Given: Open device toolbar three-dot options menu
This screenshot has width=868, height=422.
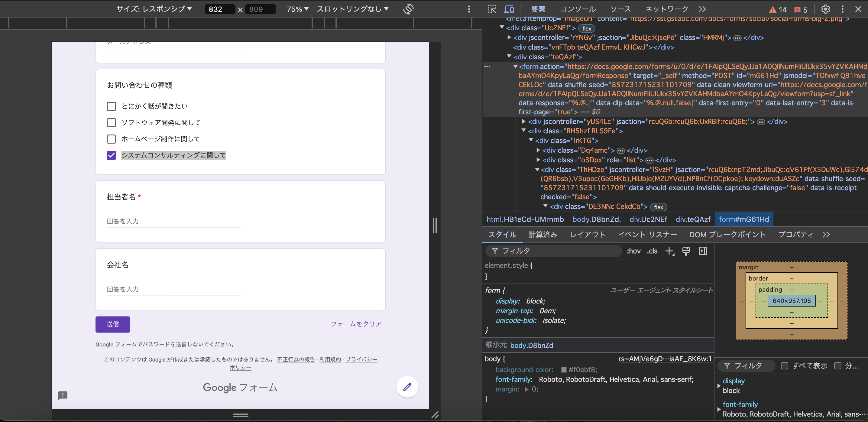Looking at the screenshot, I should tap(469, 9).
